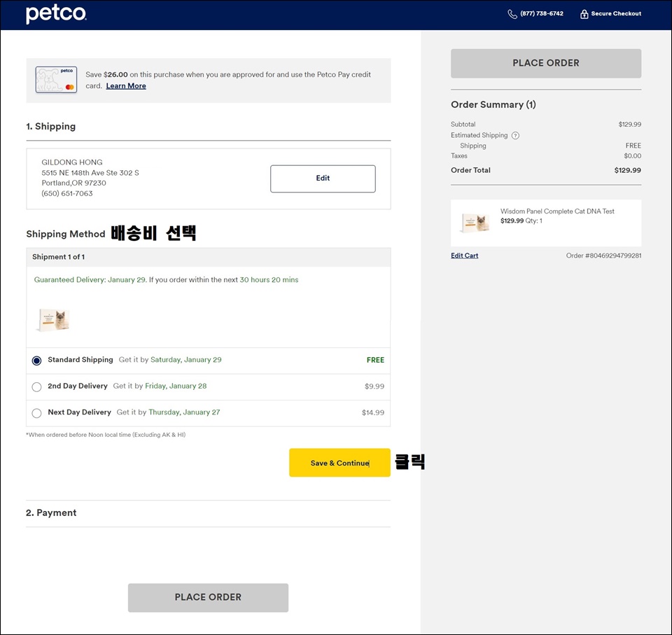Open the cat DNA test thumbnail in order summary
This screenshot has height=635, width=672.
coord(475,223)
